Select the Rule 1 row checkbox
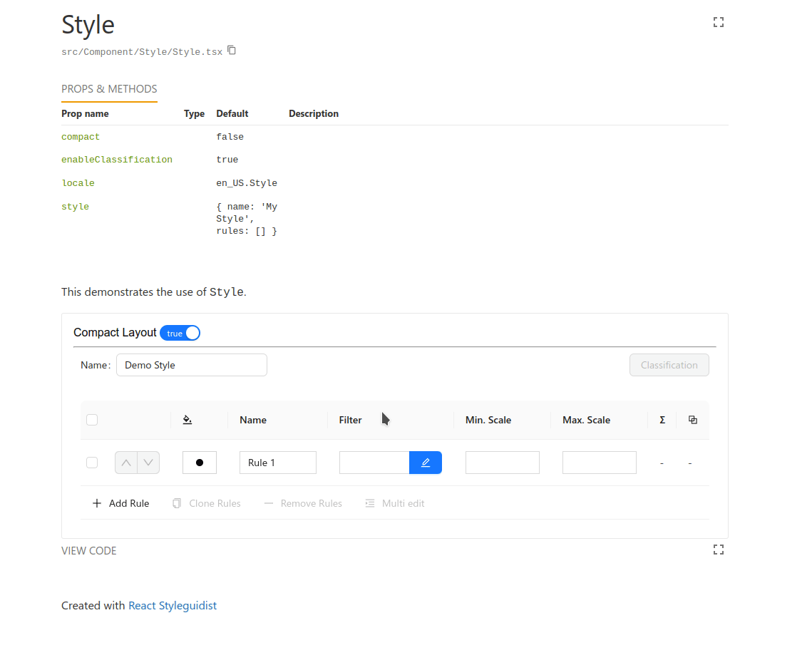Screen dimensions: 812x655 pos(92,463)
